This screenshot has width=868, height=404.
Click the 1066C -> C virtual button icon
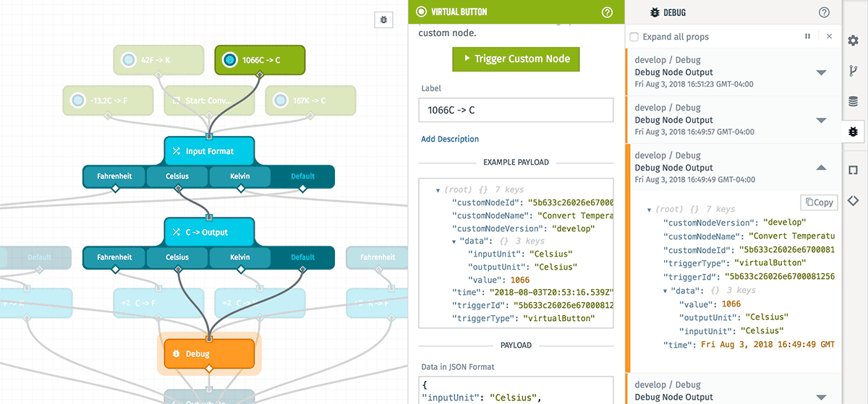click(x=230, y=60)
